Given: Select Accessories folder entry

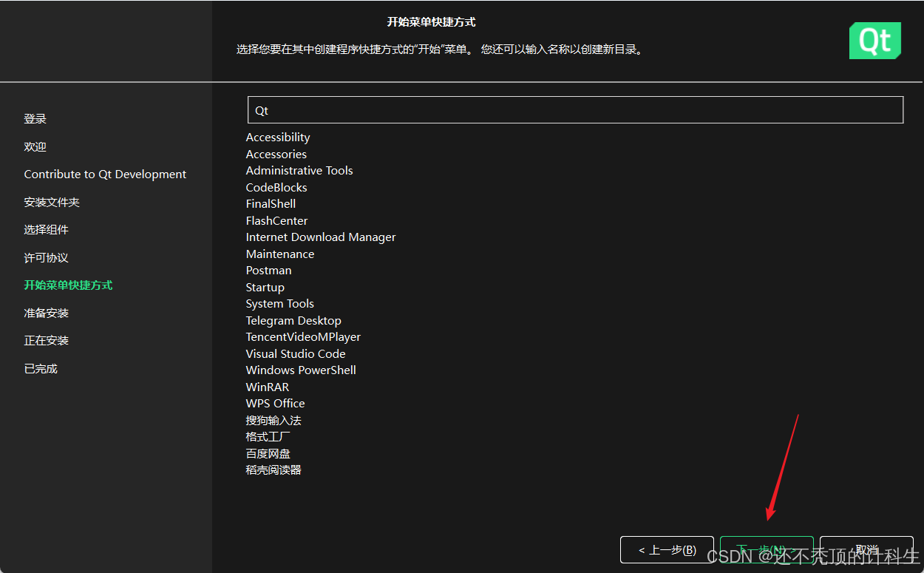Looking at the screenshot, I should (x=276, y=155).
